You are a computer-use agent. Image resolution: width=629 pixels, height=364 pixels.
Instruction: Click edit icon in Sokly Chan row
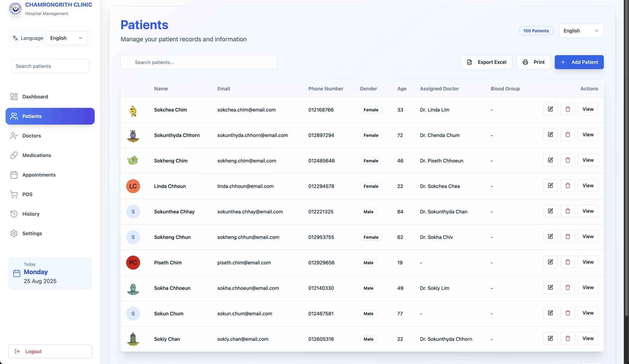pos(550,338)
